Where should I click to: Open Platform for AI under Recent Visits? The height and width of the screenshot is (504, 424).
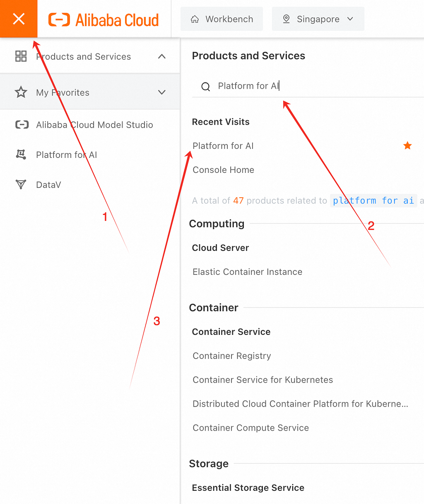(223, 146)
